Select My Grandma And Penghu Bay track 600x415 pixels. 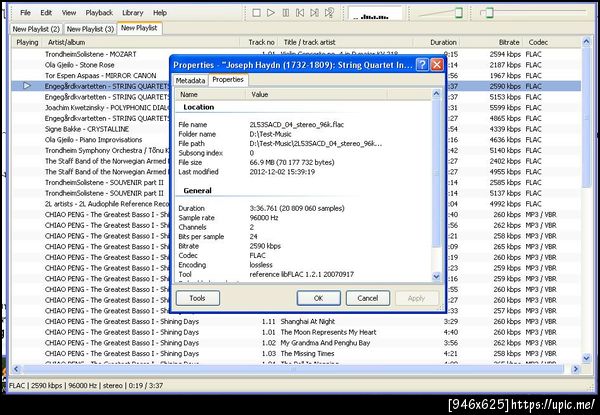coord(295,343)
